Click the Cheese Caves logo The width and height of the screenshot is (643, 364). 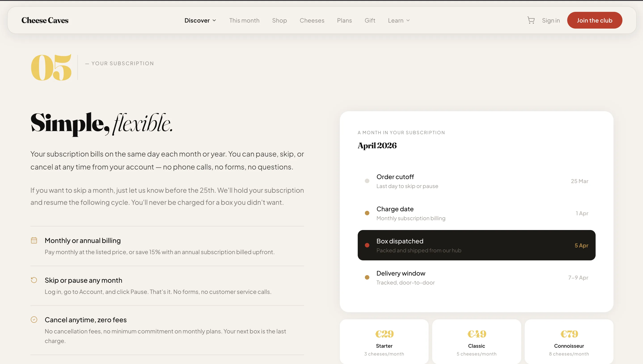pos(45,20)
